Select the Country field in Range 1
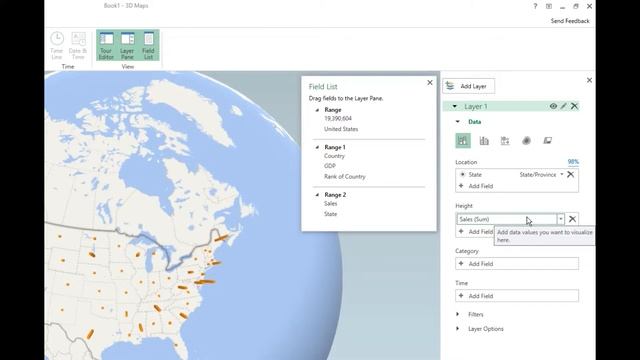The width and height of the screenshot is (640, 360). point(334,156)
